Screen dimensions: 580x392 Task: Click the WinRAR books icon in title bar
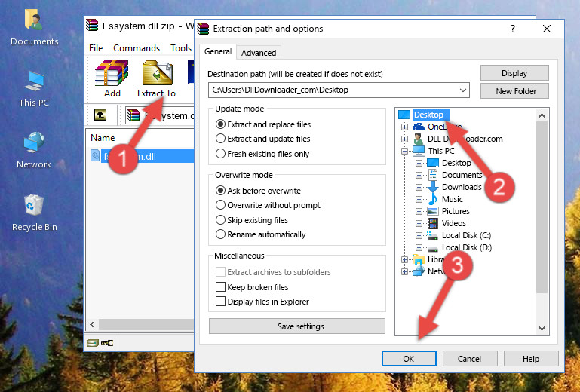[93, 26]
